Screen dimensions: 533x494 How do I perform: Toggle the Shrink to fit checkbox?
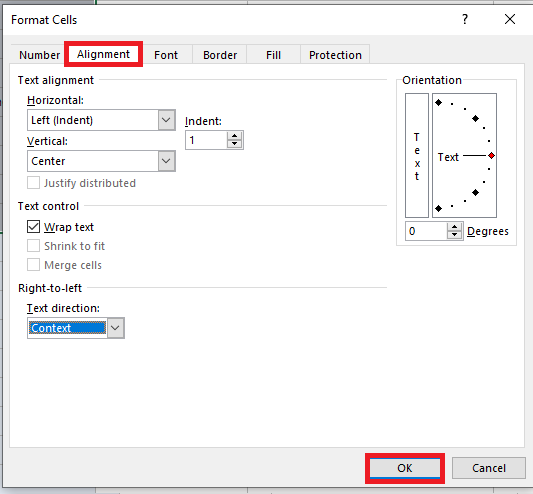pyautogui.click(x=33, y=246)
